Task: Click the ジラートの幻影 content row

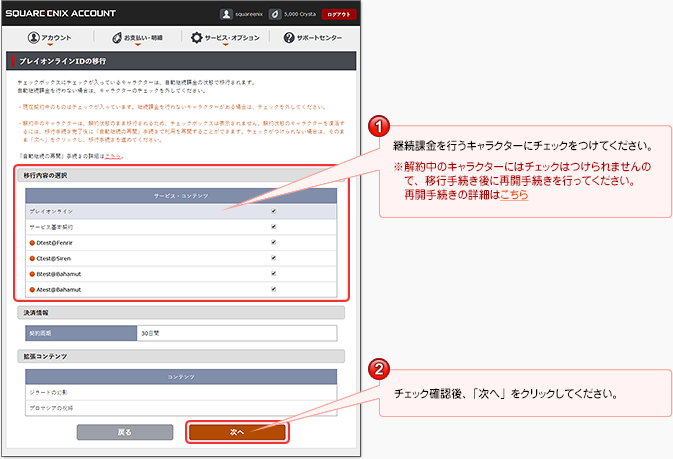Action: 181,392
